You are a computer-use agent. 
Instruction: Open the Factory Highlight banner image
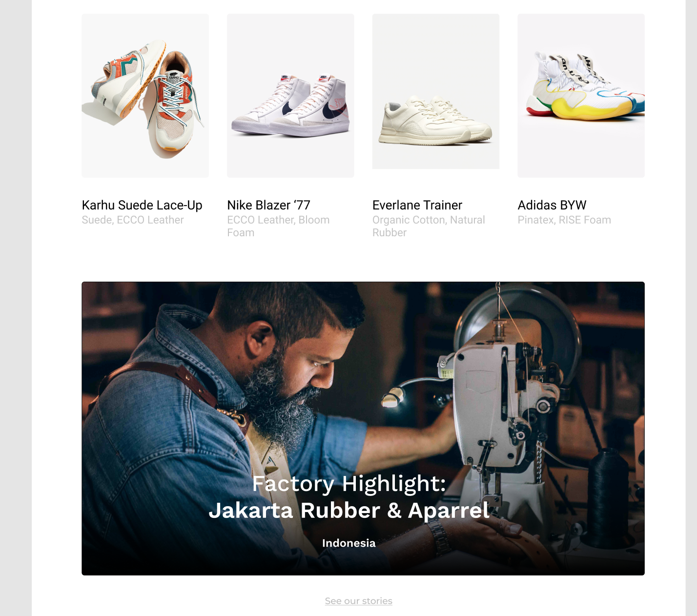pyautogui.click(x=363, y=429)
